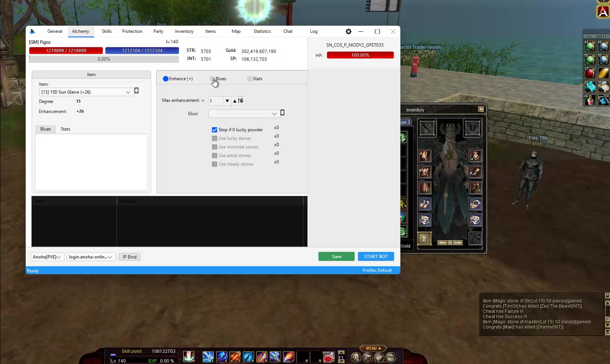
Task: Use skill in hotbar slot 5
Action: [262, 357]
